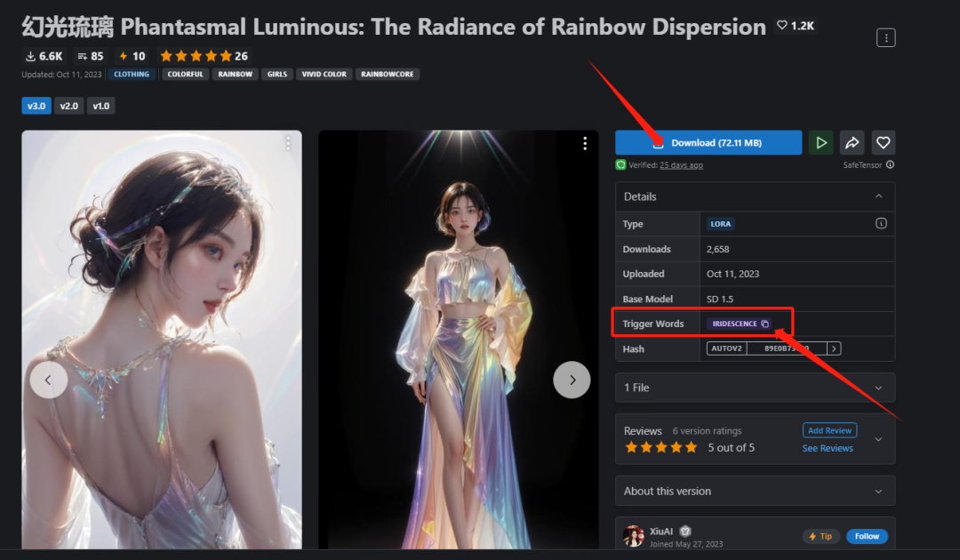
Task: Click the 6.6K downloads count badge
Action: point(44,56)
